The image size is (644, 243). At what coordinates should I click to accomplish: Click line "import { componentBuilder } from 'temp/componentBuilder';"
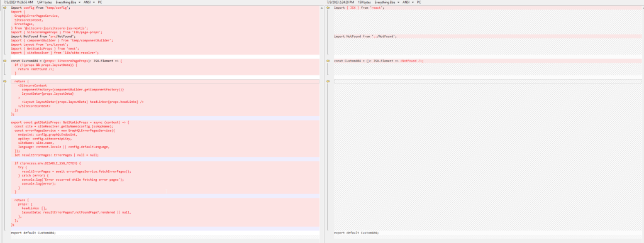[x=62, y=40]
